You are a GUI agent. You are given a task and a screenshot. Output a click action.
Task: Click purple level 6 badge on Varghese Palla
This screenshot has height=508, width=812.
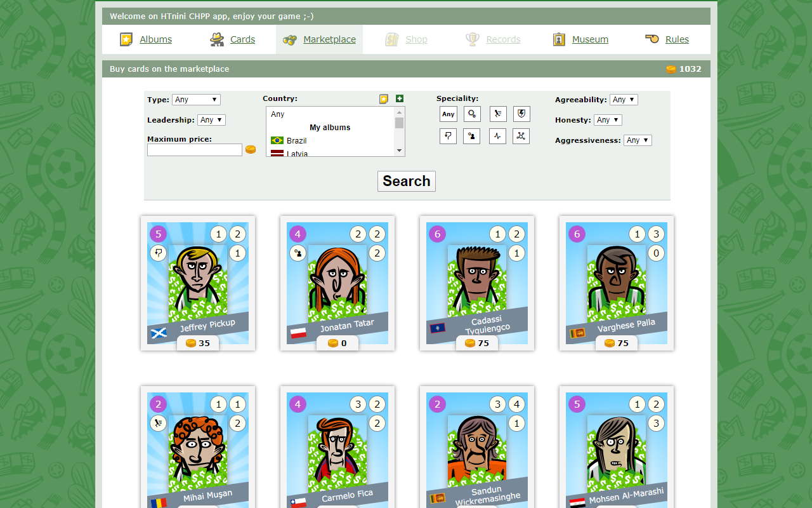tap(577, 234)
